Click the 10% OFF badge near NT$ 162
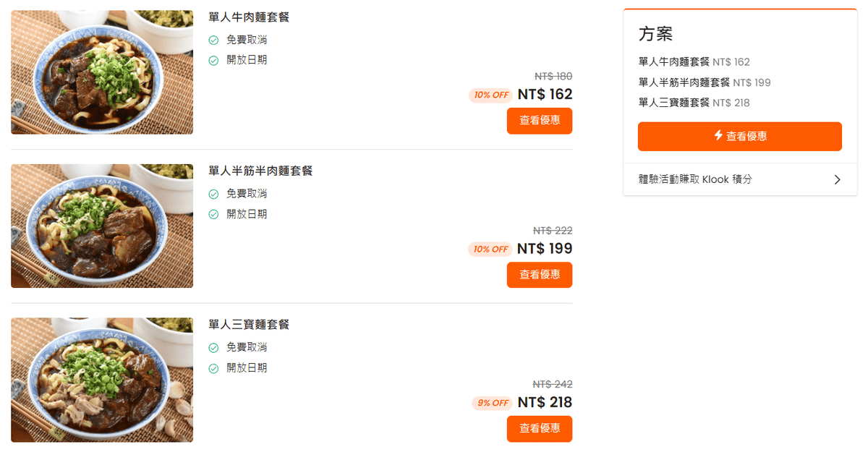Image resolution: width=868 pixels, height=452 pixels. pyautogui.click(x=490, y=95)
